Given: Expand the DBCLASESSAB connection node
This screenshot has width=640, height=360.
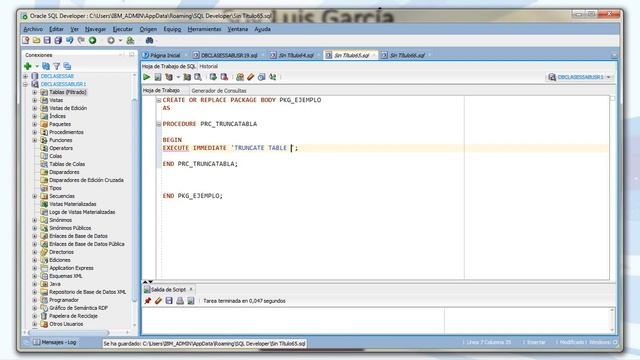Looking at the screenshot, I should (x=25, y=76).
